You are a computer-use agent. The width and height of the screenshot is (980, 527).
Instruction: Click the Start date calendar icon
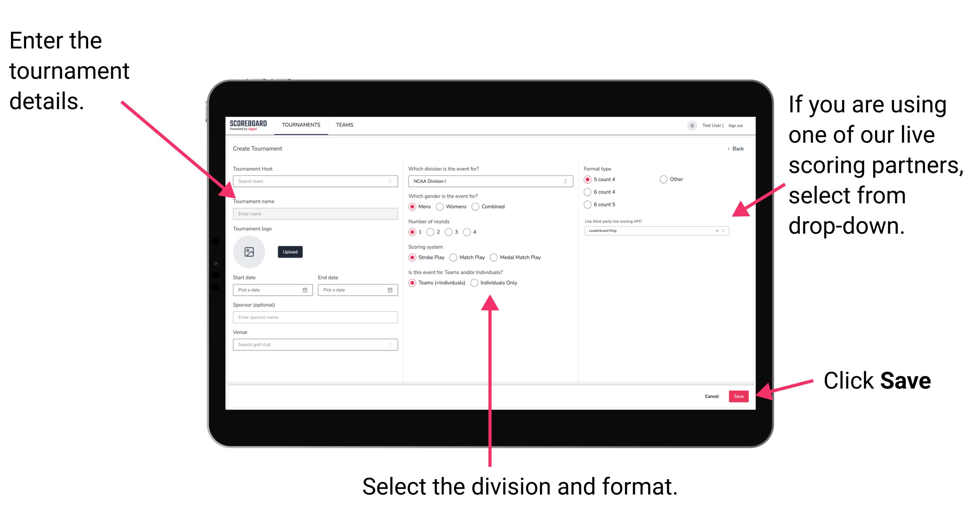tap(306, 290)
